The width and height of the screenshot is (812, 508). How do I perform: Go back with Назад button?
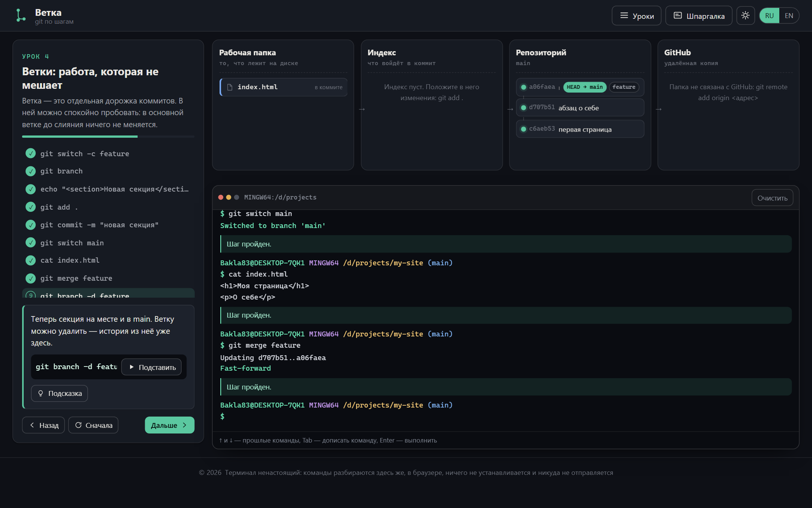point(43,425)
